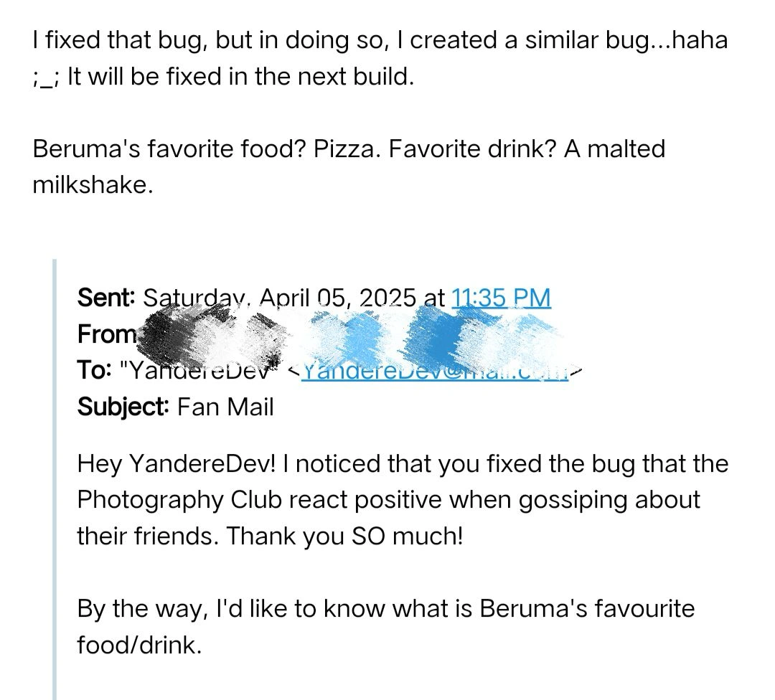Click the word "milkshake." in the reply
775x700 pixels.
(93, 186)
